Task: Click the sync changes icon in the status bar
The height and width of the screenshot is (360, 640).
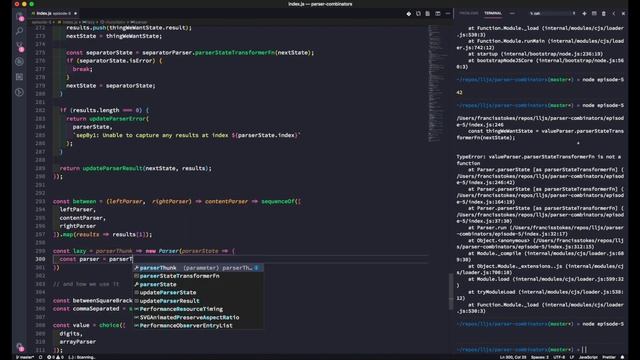Action: (40, 357)
